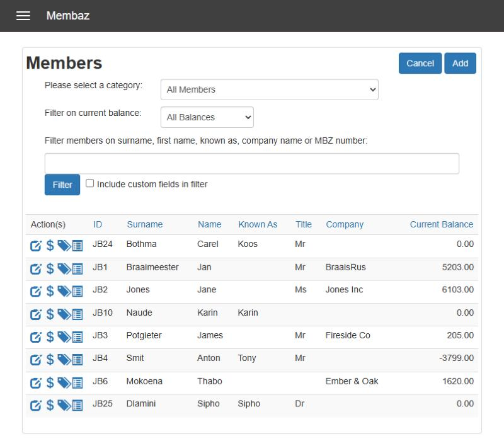This screenshot has width=504, height=441.
Task: Sort table by Title column
Action: click(x=304, y=224)
